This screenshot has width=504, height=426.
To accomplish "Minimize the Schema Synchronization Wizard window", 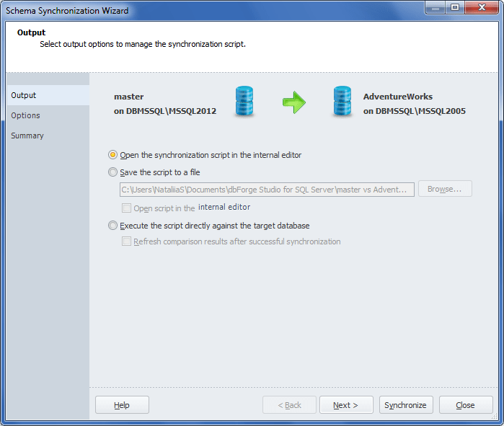I will point(436,8).
